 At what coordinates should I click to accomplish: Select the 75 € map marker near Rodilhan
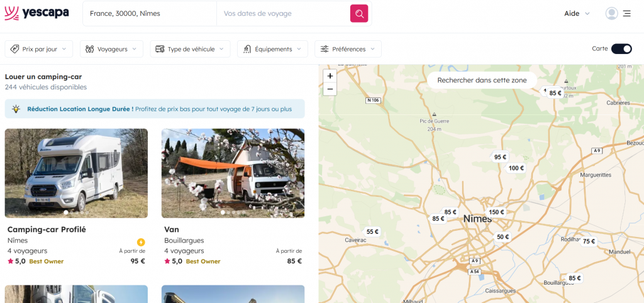point(589,241)
